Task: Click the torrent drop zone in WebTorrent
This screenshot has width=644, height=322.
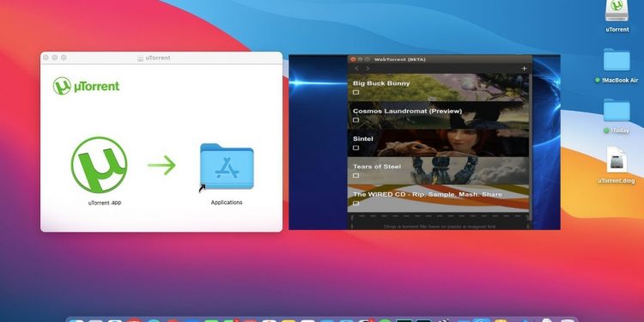Action: click(x=440, y=222)
